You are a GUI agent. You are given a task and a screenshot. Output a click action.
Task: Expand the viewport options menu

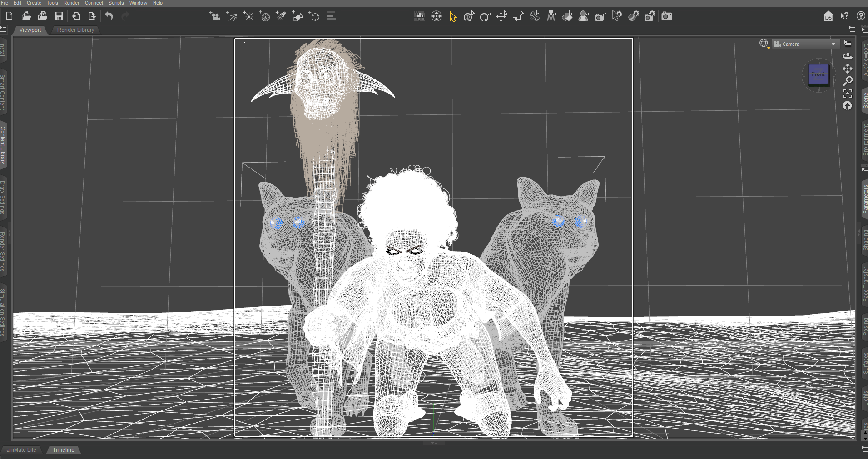[x=848, y=44]
